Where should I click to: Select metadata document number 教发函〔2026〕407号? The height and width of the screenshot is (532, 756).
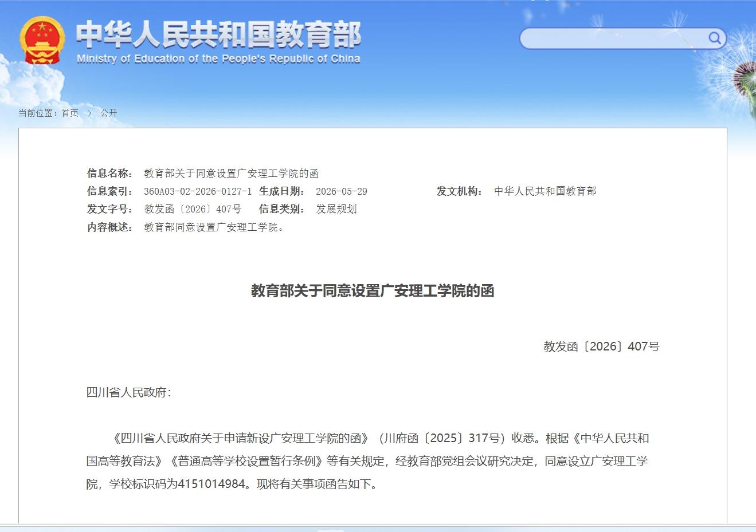tap(193, 209)
